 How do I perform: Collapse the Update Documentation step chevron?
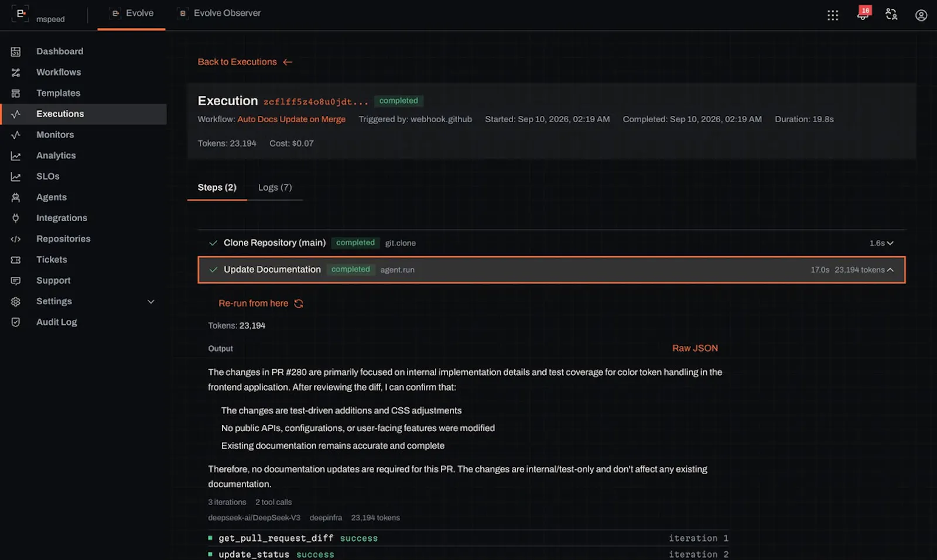coord(890,270)
